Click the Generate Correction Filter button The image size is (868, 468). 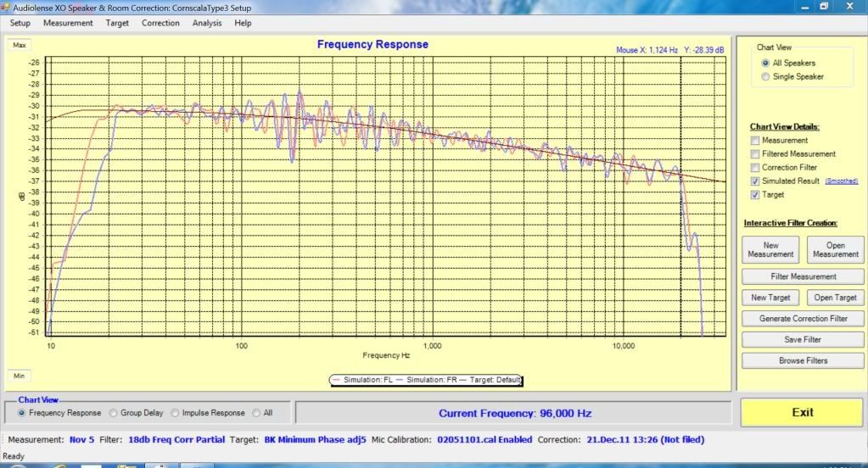pos(803,319)
